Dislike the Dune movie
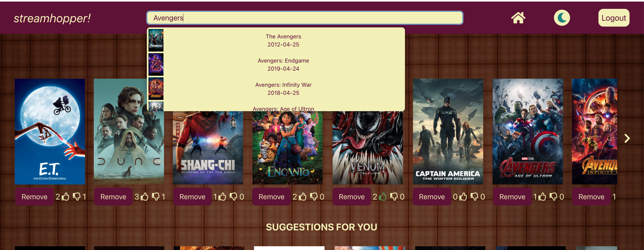Image resolution: width=644 pixels, height=250 pixels. click(x=156, y=197)
